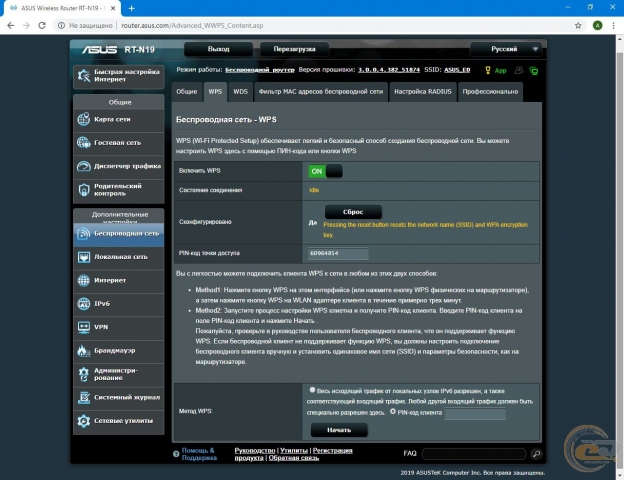
Task: Switch to the WDS tab
Action: pyautogui.click(x=240, y=92)
